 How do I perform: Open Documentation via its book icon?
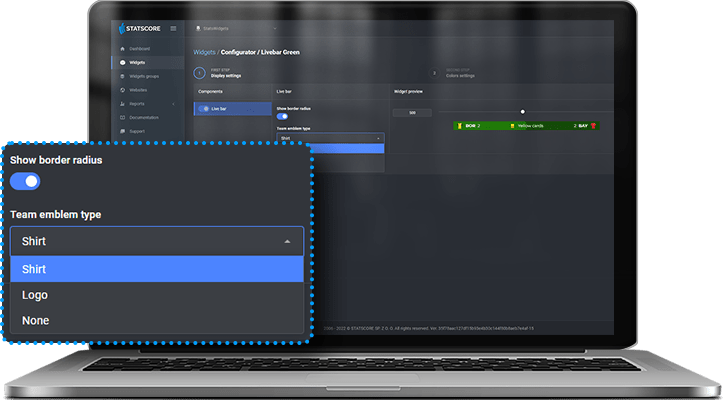[122, 118]
